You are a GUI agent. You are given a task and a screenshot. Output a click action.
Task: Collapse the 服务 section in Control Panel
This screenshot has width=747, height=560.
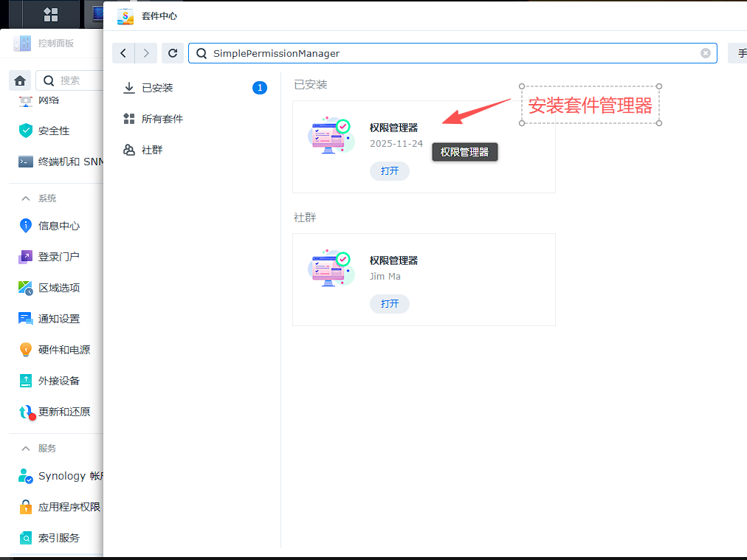[26, 449]
